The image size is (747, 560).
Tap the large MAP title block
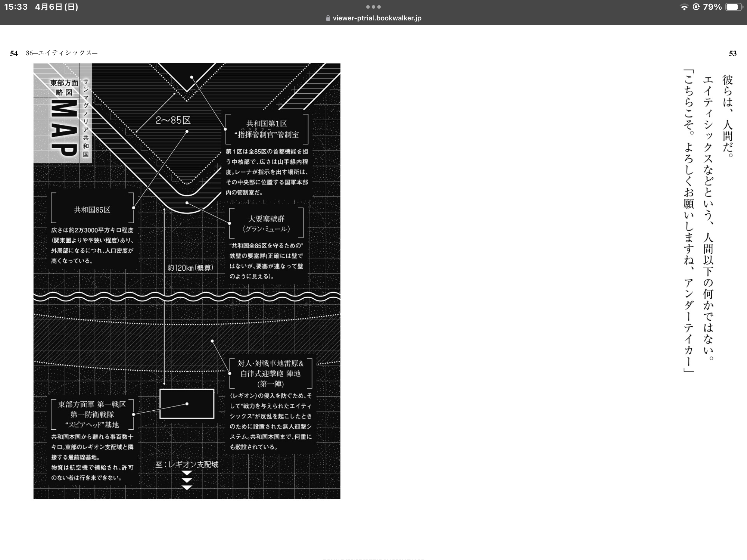64,128
